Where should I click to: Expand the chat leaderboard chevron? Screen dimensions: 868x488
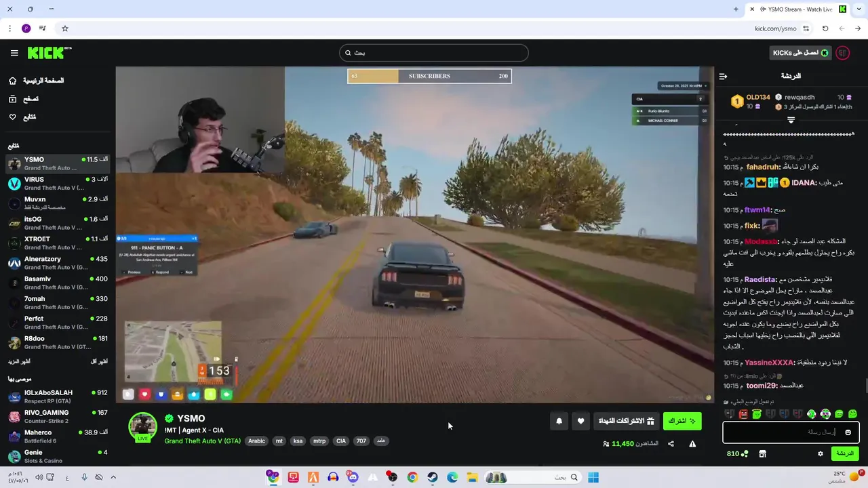tap(791, 120)
